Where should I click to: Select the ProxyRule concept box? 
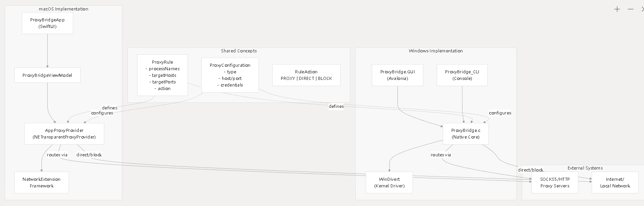click(x=162, y=75)
